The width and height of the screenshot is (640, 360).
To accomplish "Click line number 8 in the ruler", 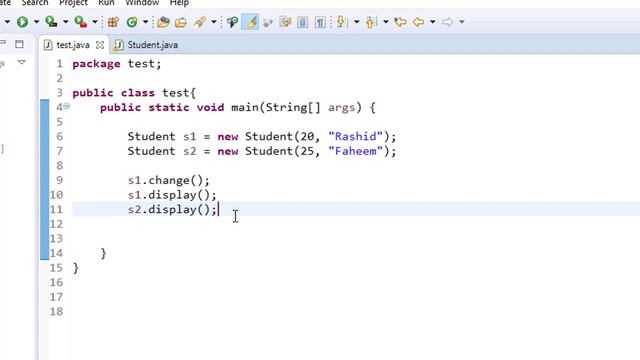I will [x=60, y=166].
